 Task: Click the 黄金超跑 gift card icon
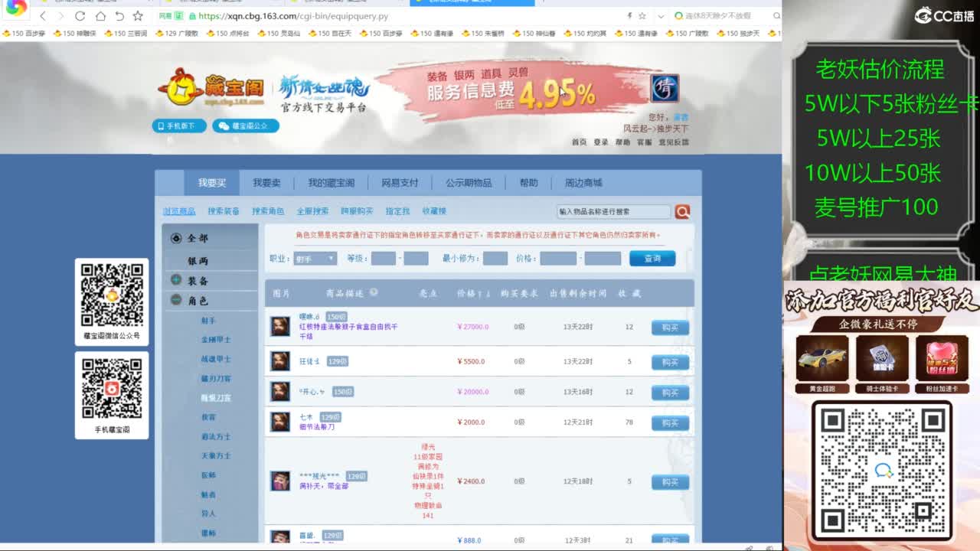(x=822, y=357)
